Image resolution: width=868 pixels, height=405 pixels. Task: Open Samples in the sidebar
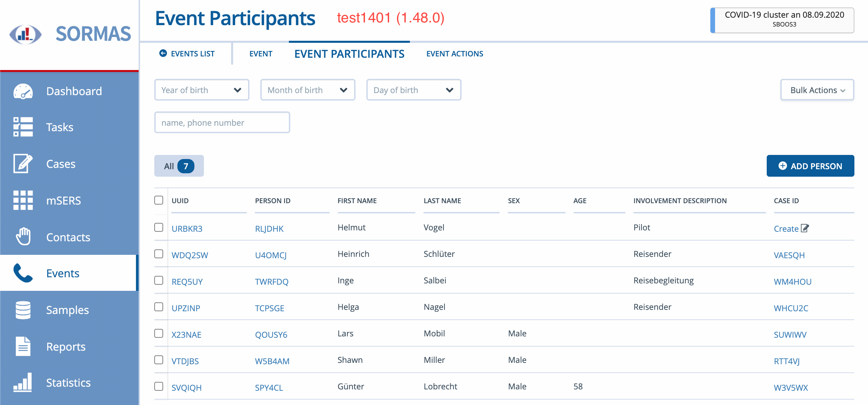[69, 310]
